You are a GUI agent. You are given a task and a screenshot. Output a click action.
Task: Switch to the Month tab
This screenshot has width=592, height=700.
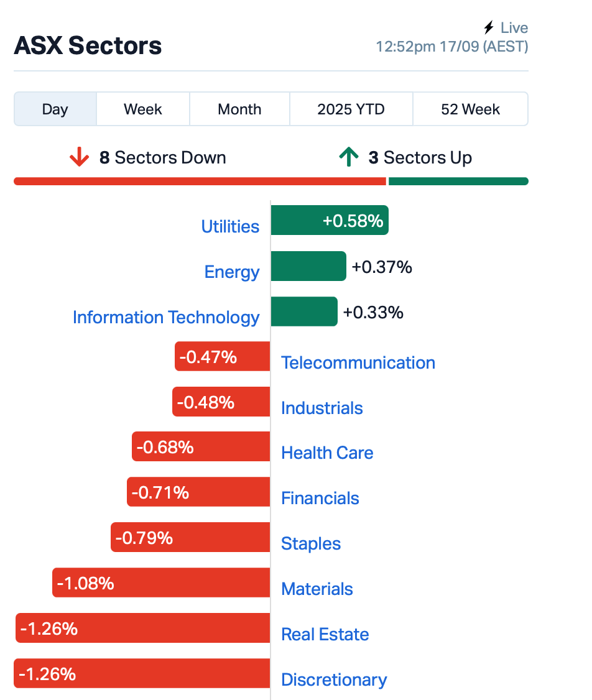tap(239, 109)
